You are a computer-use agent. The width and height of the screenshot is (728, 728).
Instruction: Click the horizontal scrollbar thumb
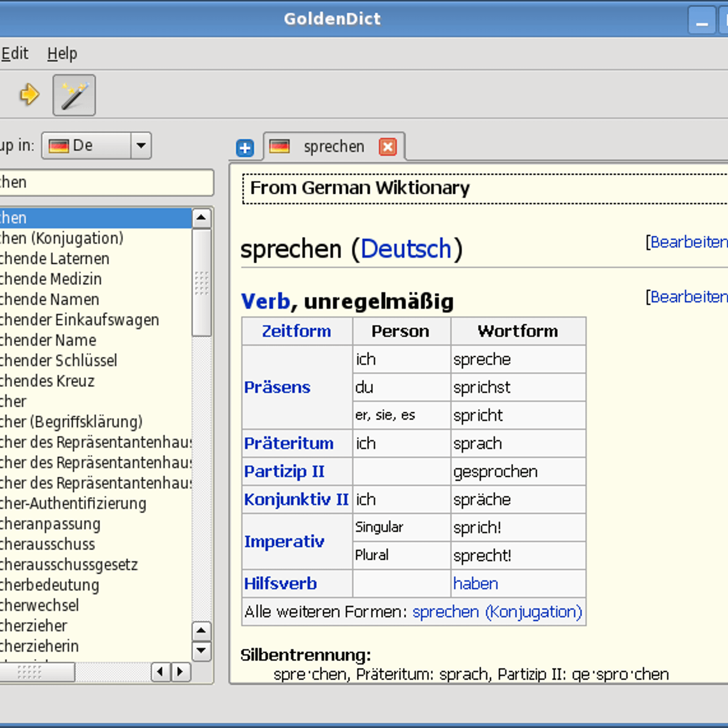(36, 672)
